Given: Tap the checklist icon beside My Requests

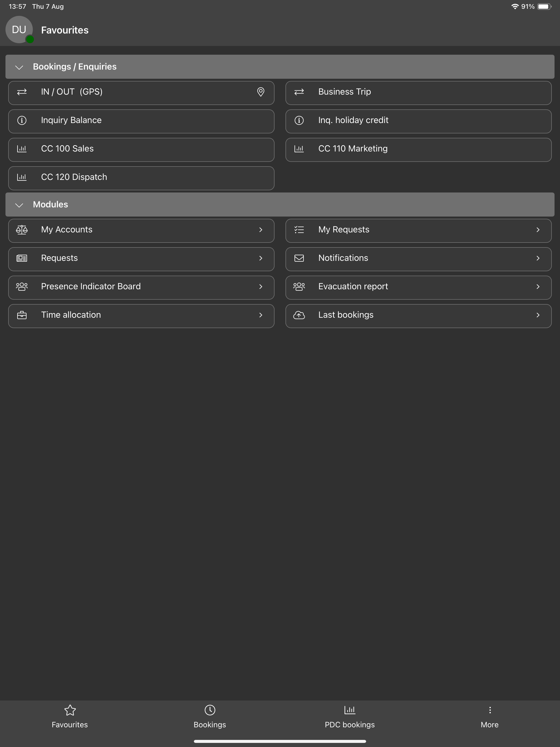Looking at the screenshot, I should [x=299, y=230].
